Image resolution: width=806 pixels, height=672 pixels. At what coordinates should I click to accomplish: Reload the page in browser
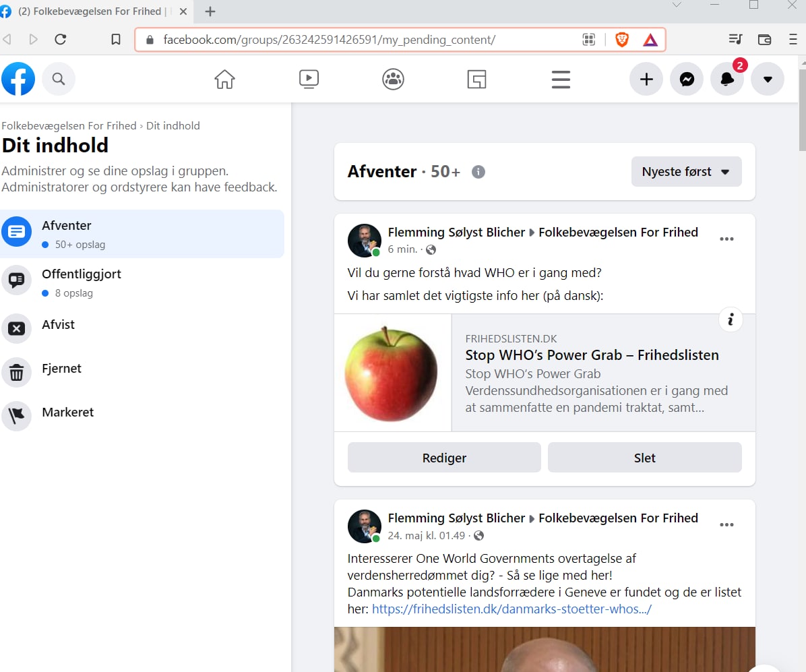pyautogui.click(x=61, y=40)
